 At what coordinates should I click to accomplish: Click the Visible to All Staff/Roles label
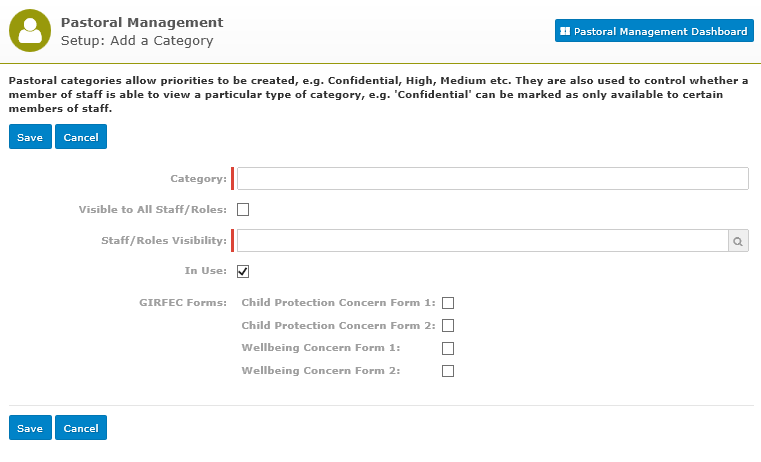pyautogui.click(x=153, y=210)
